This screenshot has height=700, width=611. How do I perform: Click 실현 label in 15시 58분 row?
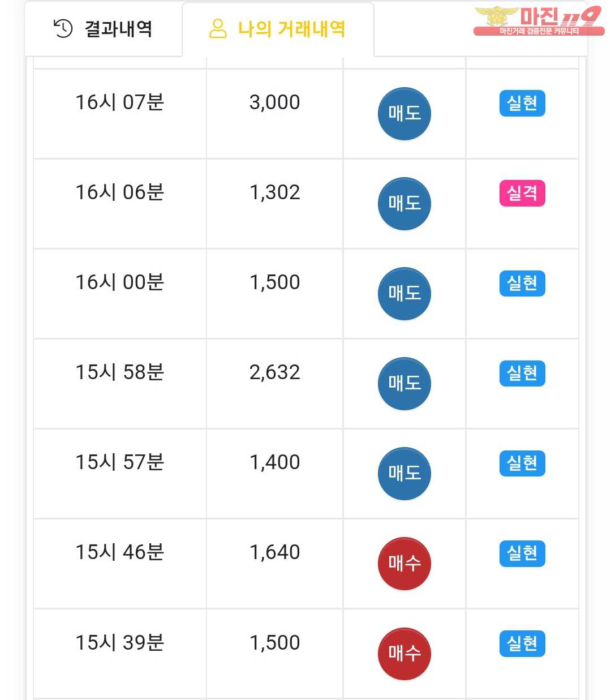[522, 373]
